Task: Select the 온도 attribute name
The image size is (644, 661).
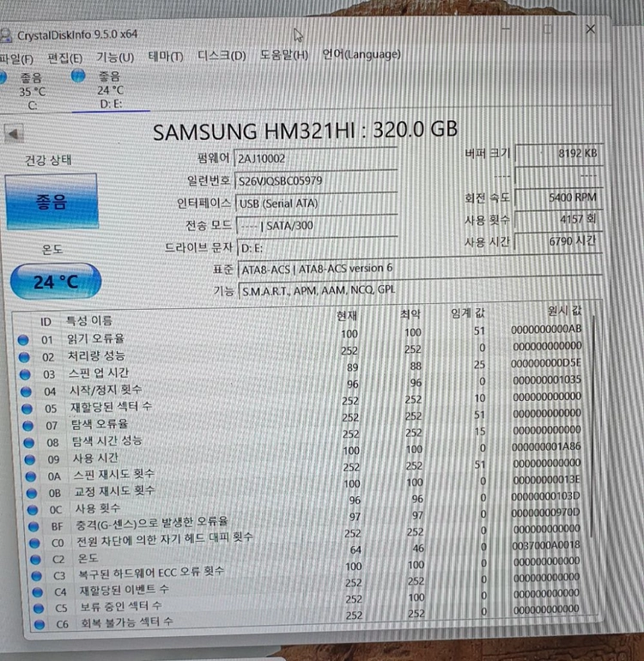Action: coord(88,558)
